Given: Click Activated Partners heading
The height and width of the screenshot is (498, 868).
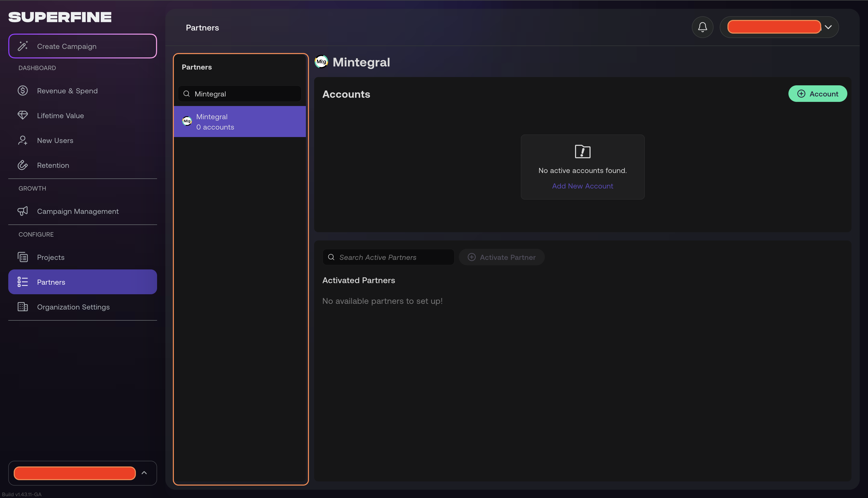Looking at the screenshot, I should (x=359, y=280).
